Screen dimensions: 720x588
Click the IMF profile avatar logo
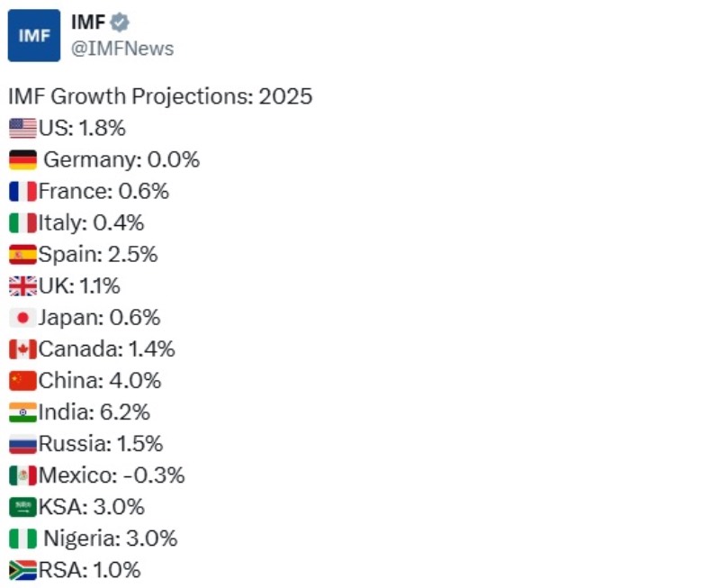[x=34, y=35]
